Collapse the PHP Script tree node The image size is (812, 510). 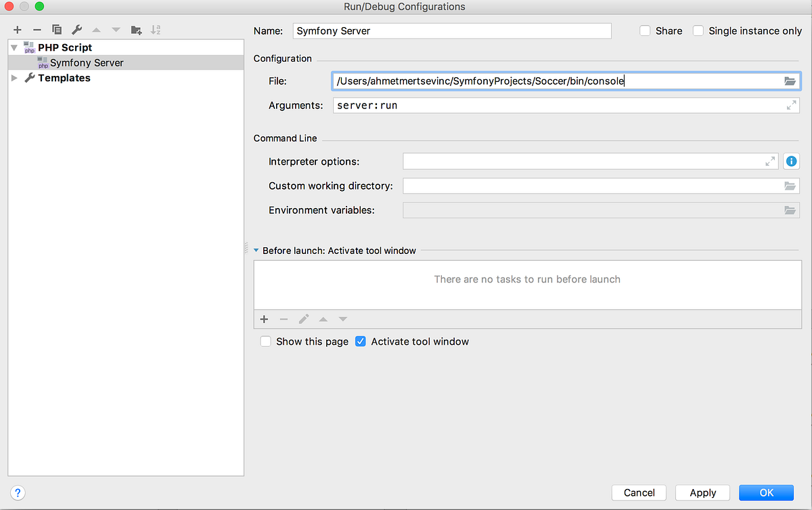click(14, 47)
